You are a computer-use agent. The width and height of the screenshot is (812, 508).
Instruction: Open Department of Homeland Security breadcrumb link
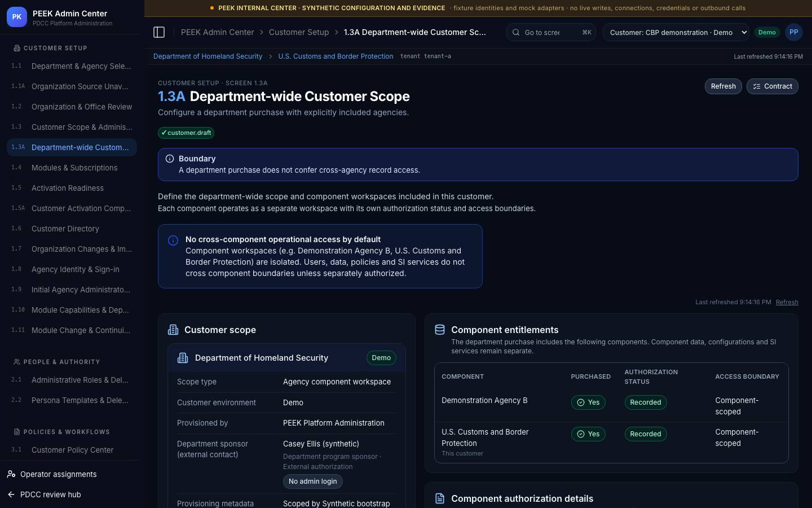point(208,56)
